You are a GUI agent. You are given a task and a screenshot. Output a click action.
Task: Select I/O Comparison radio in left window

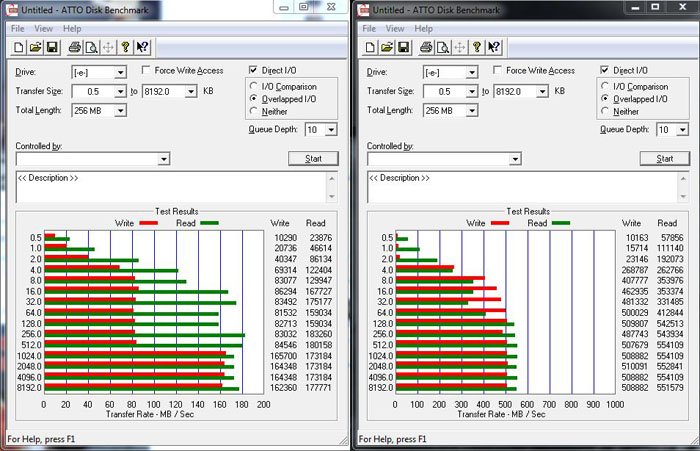252,87
